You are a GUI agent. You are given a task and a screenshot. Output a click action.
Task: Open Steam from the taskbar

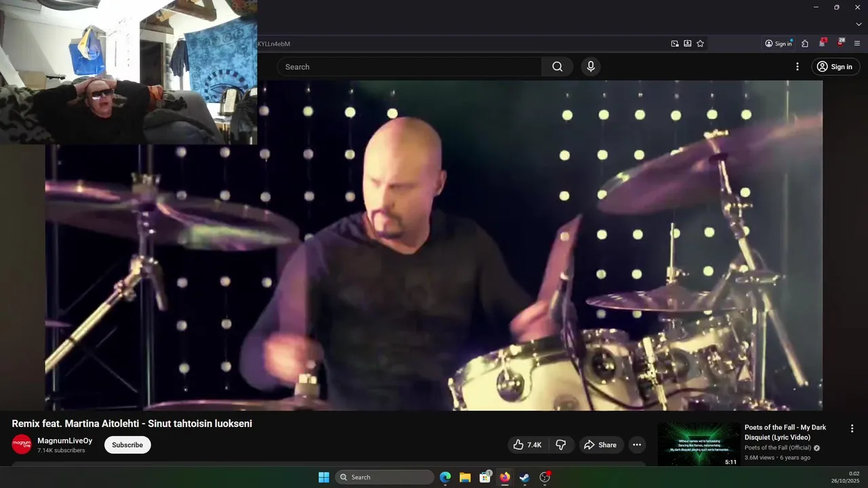(524, 477)
